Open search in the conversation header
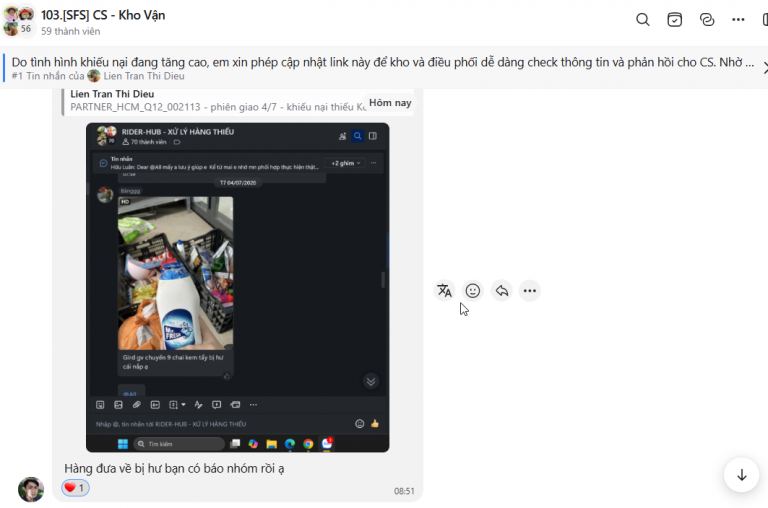The width and height of the screenshot is (768, 508). [643, 20]
